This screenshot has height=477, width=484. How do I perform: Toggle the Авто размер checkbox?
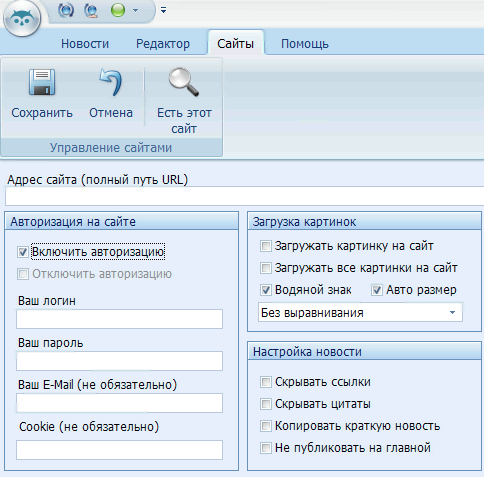(x=377, y=290)
